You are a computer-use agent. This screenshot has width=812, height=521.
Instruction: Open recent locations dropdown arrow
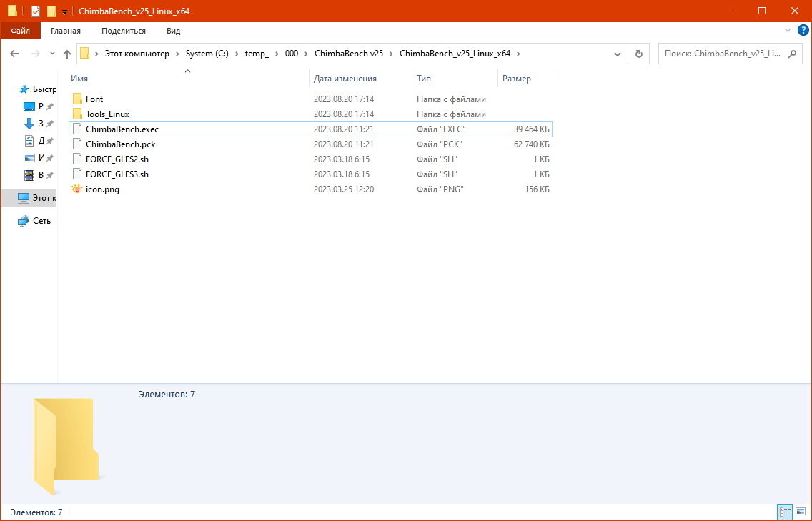[52, 54]
